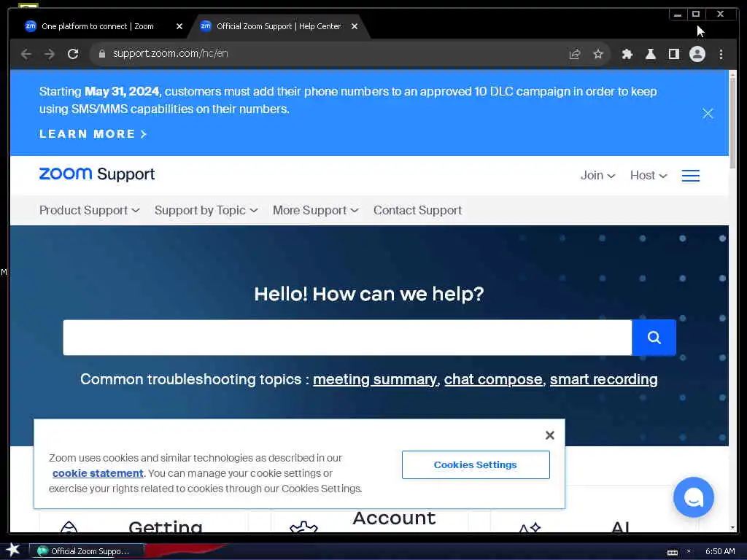Viewport: 747px width, 560px height.
Task: Close the cookie notice popup
Action: (550, 435)
